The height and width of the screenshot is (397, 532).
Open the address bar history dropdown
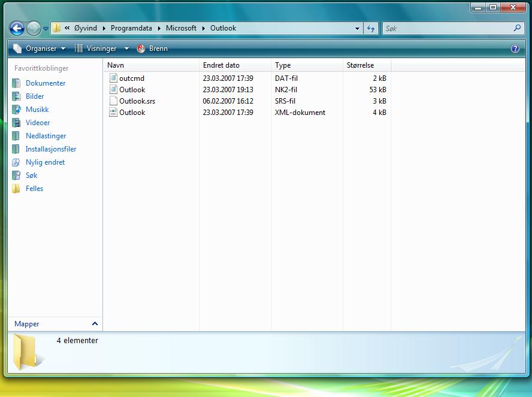tap(357, 29)
